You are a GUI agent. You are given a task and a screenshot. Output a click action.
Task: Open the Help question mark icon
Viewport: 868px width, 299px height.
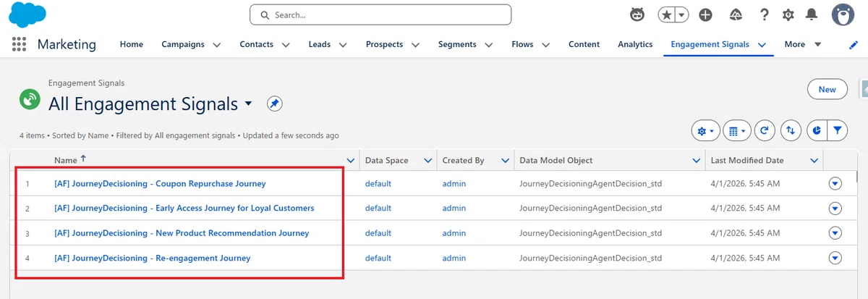click(764, 14)
